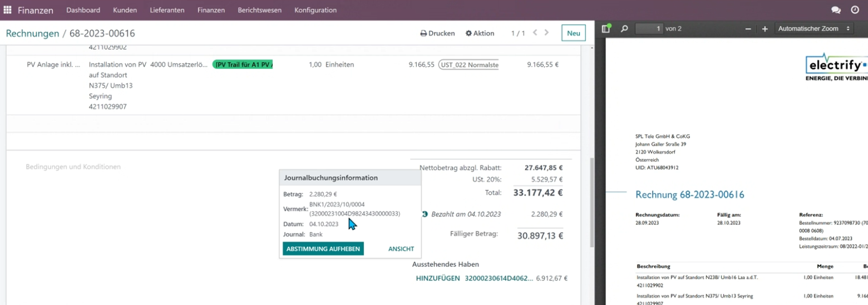The height and width of the screenshot is (305, 868).
Task: Open the Drucken print dropdown
Action: coord(437,33)
